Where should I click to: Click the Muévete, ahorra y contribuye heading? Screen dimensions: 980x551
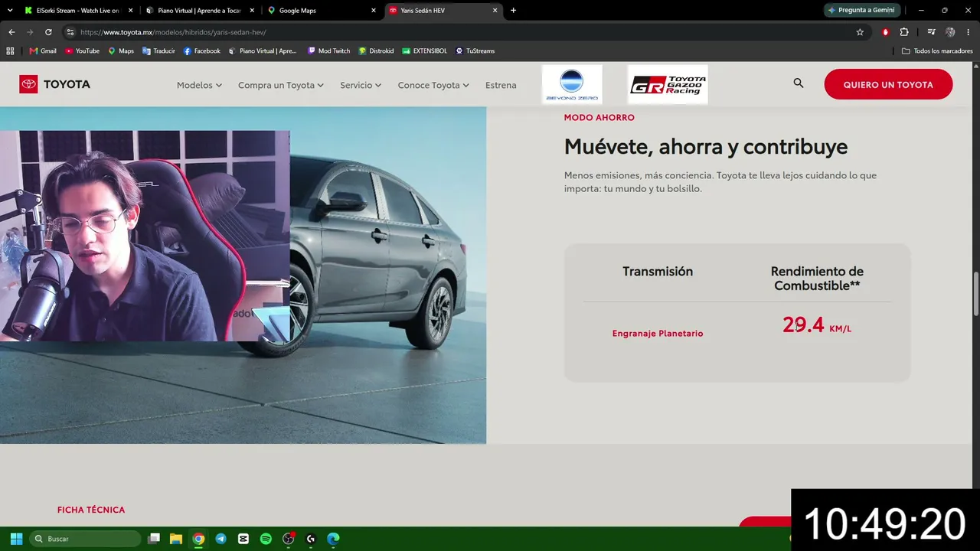click(706, 147)
